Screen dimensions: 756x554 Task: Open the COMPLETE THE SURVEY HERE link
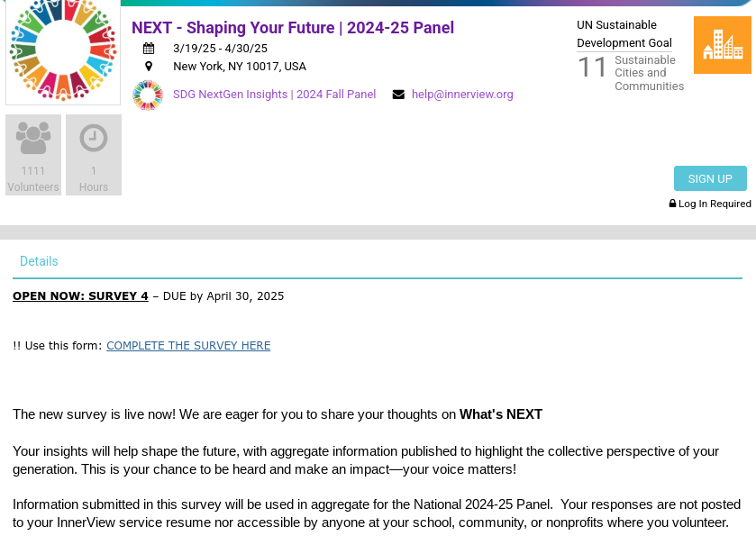188,345
